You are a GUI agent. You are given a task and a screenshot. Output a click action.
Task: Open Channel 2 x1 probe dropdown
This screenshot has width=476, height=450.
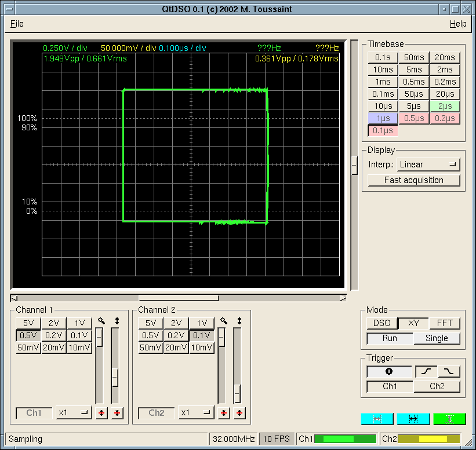(197, 413)
